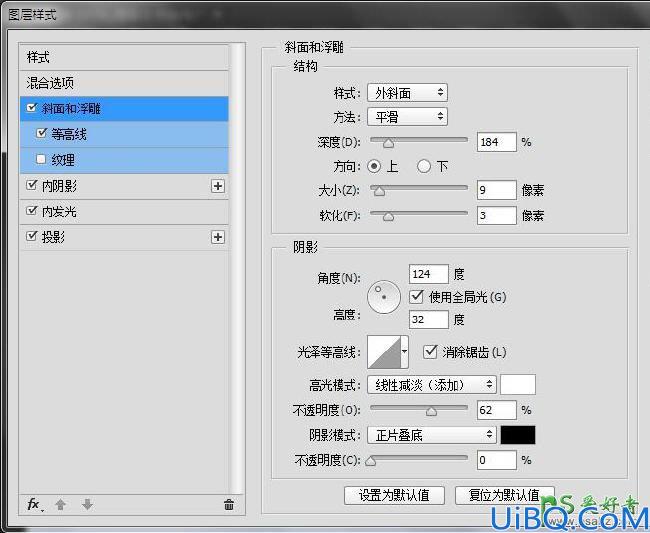Toggle 消除锯齿 checkbox
The width and height of the screenshot is (650, 533).
430,352
